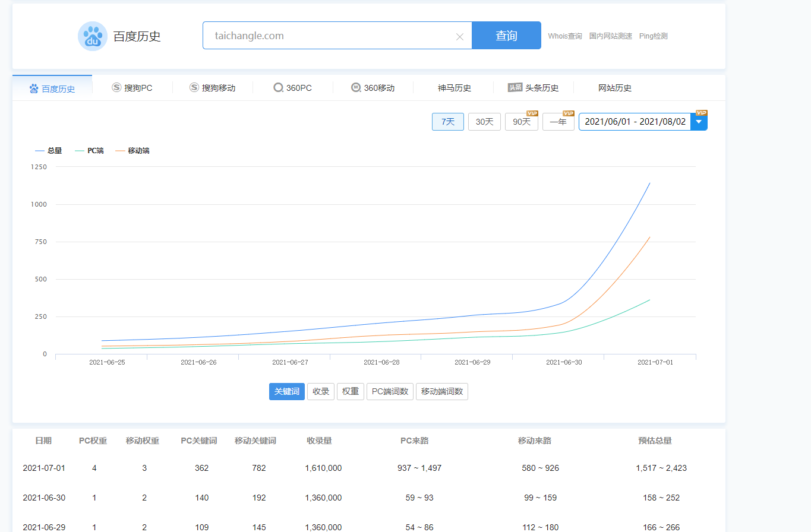Click the 2021-06-30 date table cell

click(44, 498)
